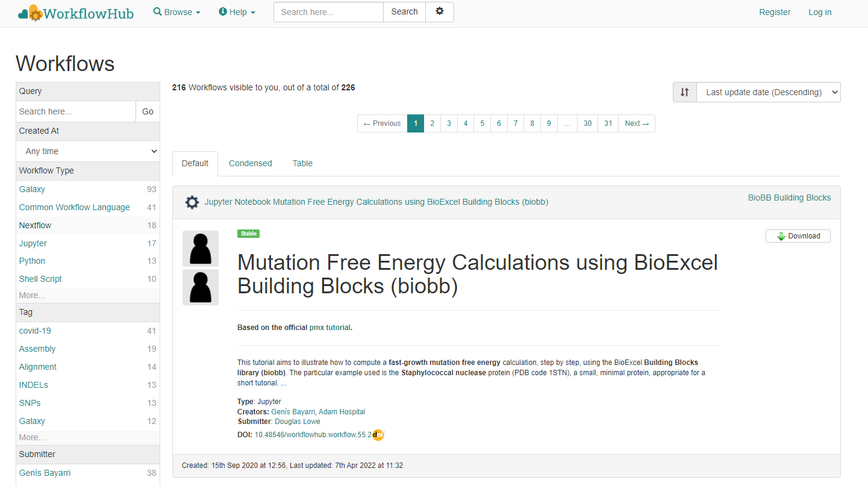Viewport: 868px width, 486px height.
Task: Filter by covid-19 tag
Action: point(37,331)
